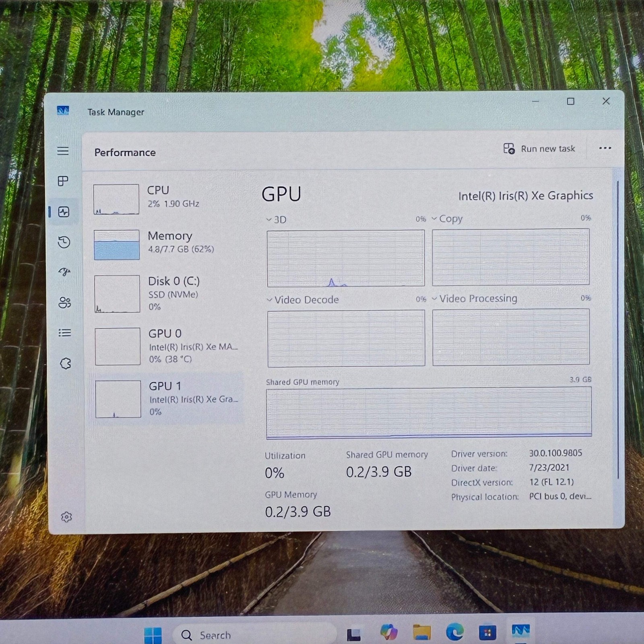Screen dimensions: 644x644
Task: Click the taskbar Search box
Action: [254, 635]
